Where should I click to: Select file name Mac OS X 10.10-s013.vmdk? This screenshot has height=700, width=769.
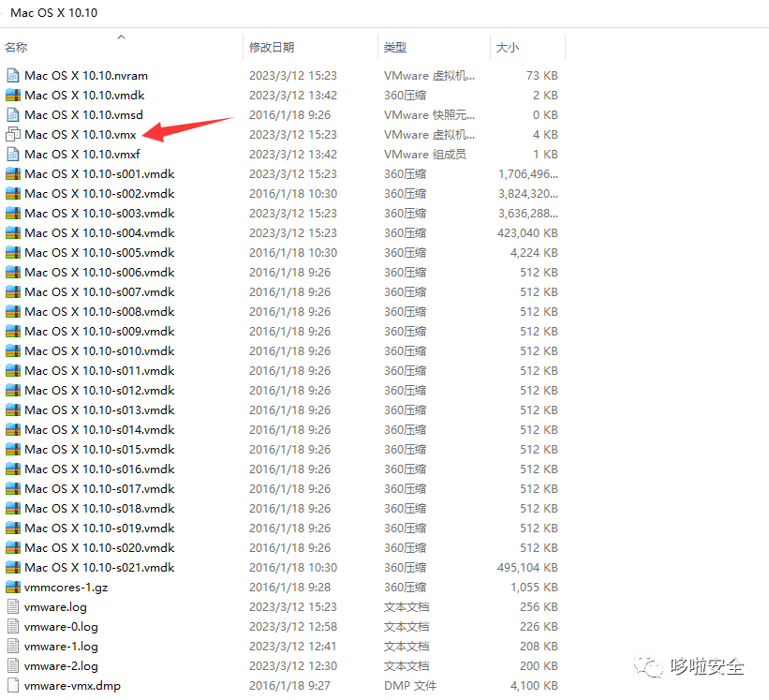(x=99, y=410)
